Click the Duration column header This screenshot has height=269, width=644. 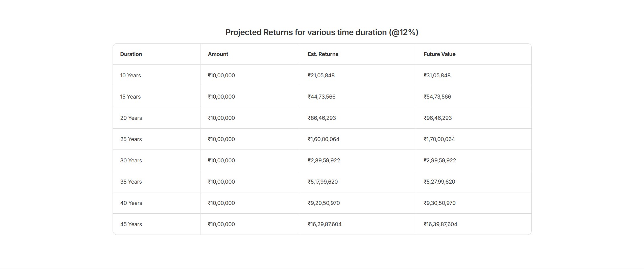pos(131,54)
